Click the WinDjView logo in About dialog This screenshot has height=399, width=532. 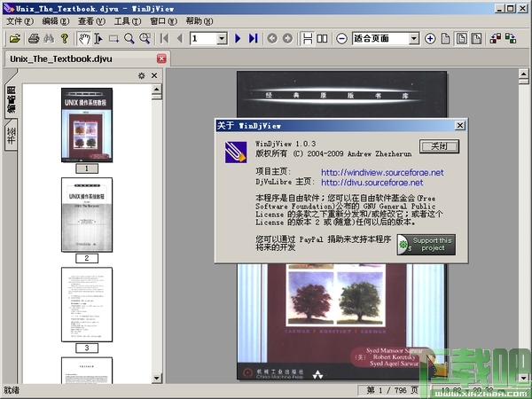(x=236, y=153)
